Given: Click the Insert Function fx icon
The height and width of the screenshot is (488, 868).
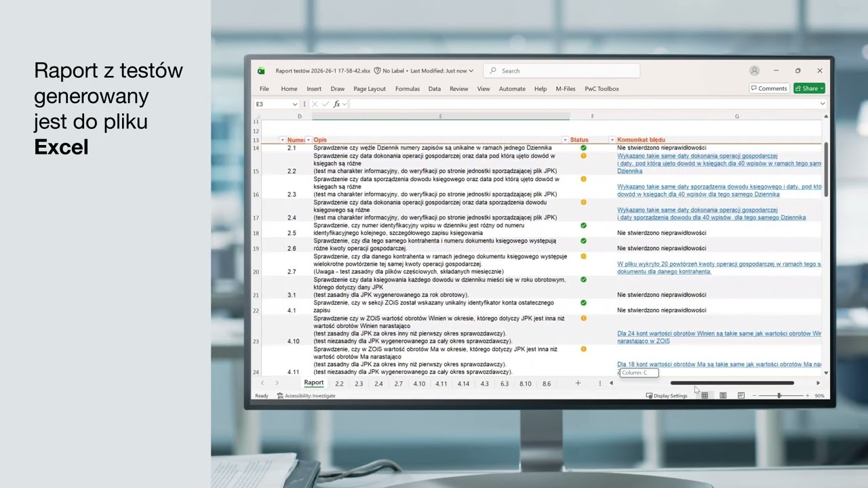Looking at the screenshot, I should (336, 104).
